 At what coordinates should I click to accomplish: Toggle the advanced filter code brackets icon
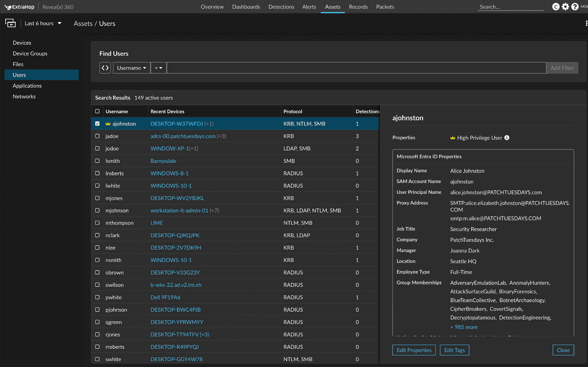pos(105,68)
